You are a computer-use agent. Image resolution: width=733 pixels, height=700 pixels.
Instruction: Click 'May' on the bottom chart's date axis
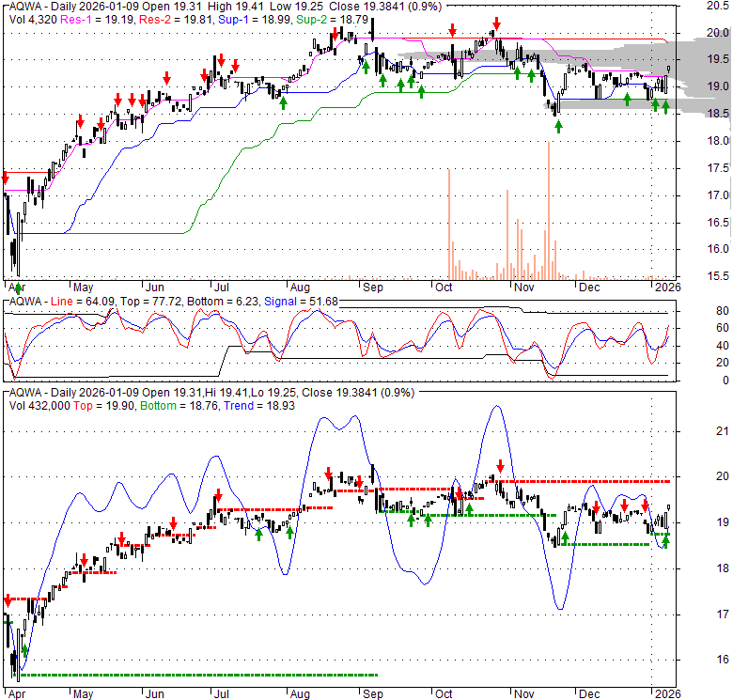click(x=84, y=694)
